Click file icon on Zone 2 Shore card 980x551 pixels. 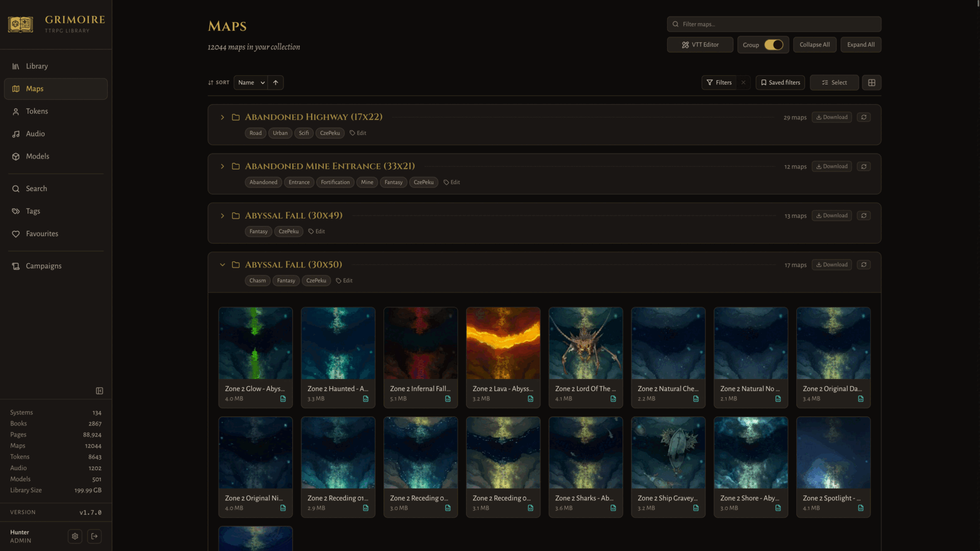[778, 508]
